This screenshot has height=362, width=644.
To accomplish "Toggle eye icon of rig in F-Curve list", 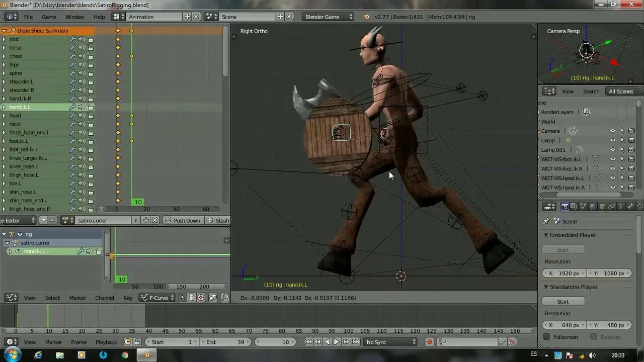I will pyautogui.click(x=20, y=234).
